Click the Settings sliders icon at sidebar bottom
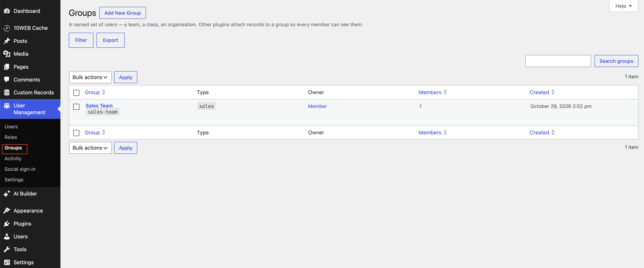This screenshot has height=268, width=644. [7, 262]
